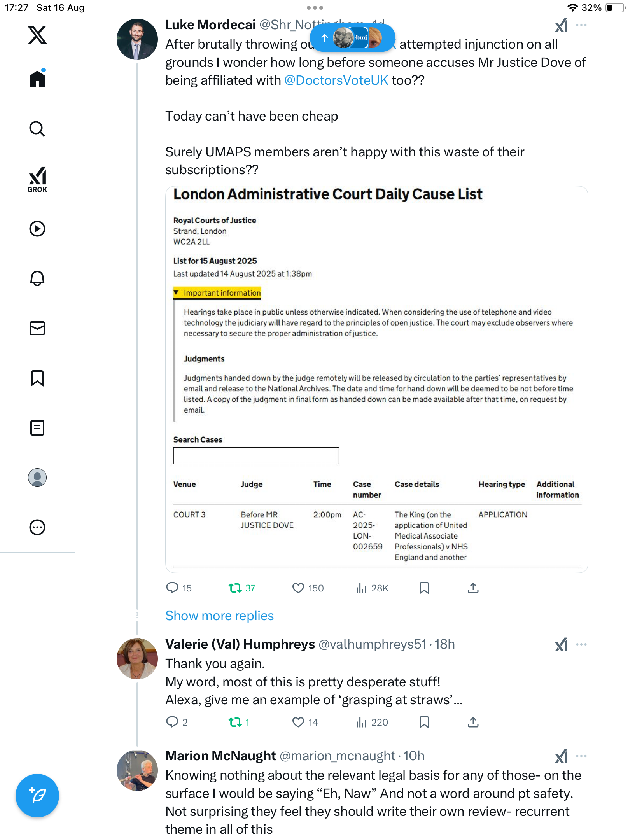Open Messages envelope

pyautogui.click(x=37, y=328)
